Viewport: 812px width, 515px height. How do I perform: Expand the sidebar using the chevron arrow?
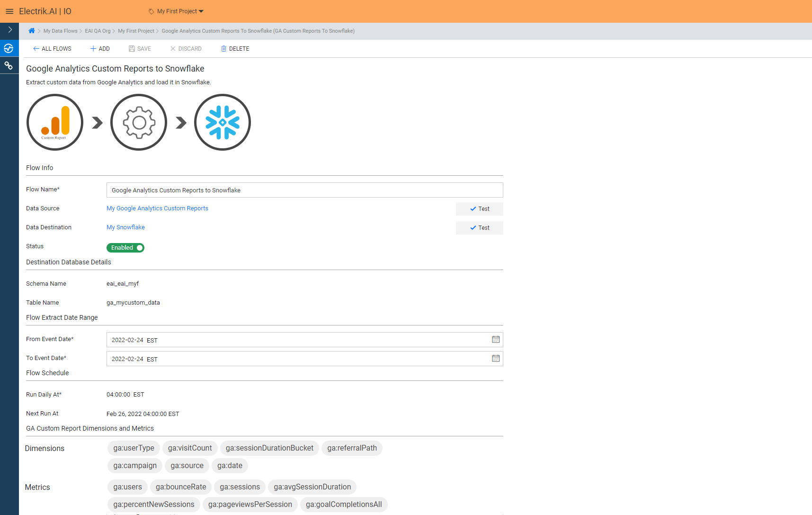click(9, 30)
